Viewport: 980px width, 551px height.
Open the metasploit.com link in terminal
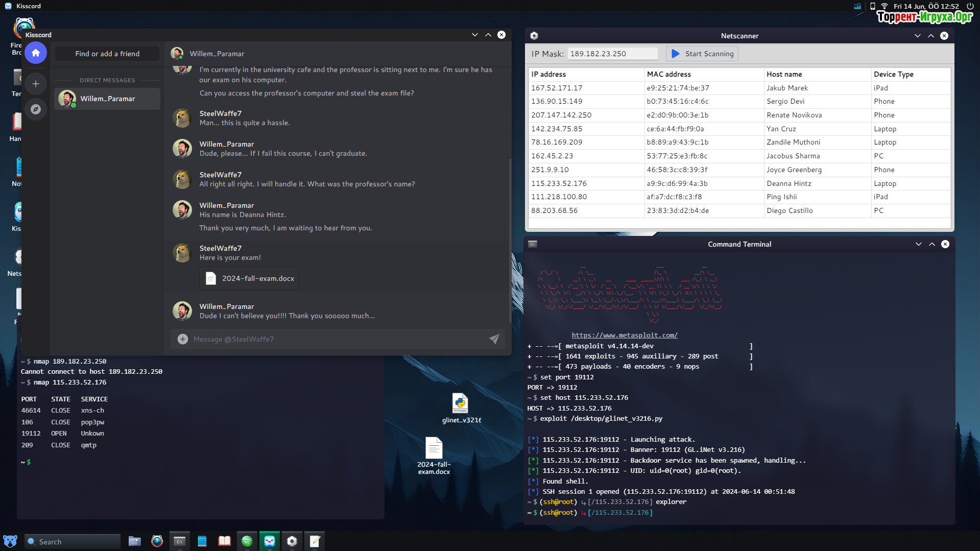point(624,335)
